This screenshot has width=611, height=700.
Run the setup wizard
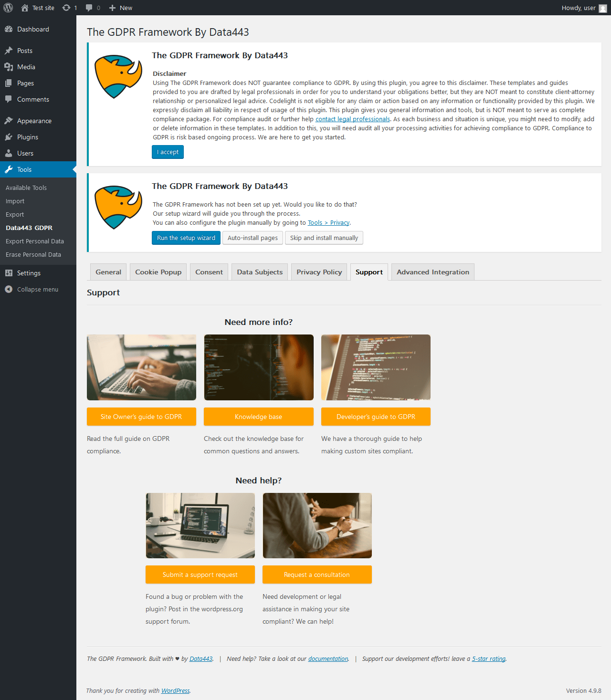pyautogui.click(x=186, y=238)
